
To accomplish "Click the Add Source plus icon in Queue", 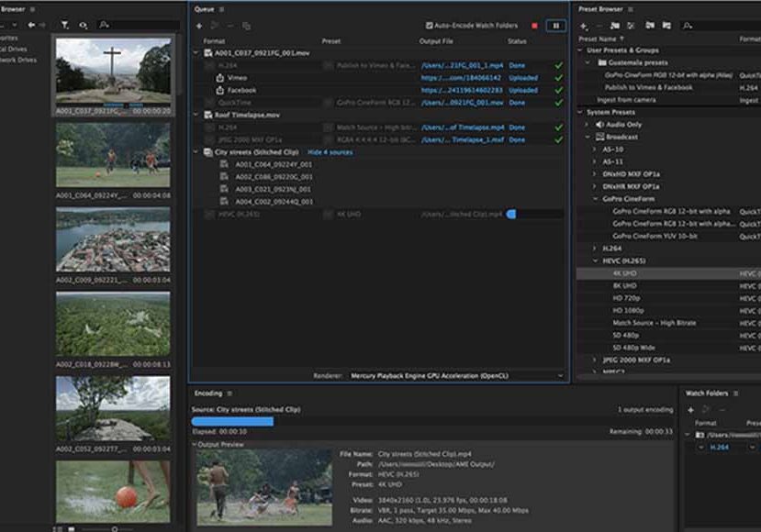I will [x=199, y=27].
